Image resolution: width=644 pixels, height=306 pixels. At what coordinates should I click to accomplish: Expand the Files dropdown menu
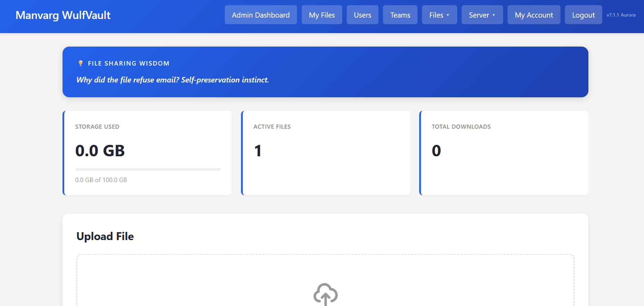coord(439,15)
